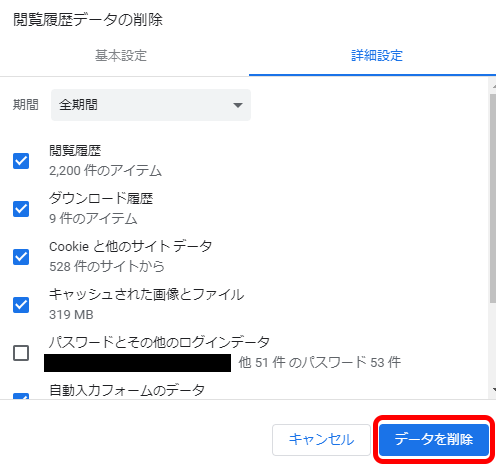
Task: Toggle the Cookie と他のサイトデータ checkbox
Action: (x=21, y=257)
